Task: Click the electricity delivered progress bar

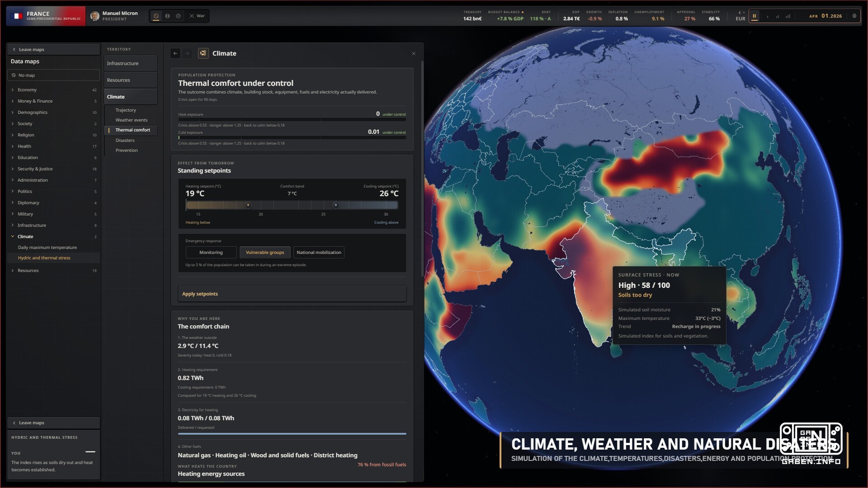Action: (x=292, y=434)
